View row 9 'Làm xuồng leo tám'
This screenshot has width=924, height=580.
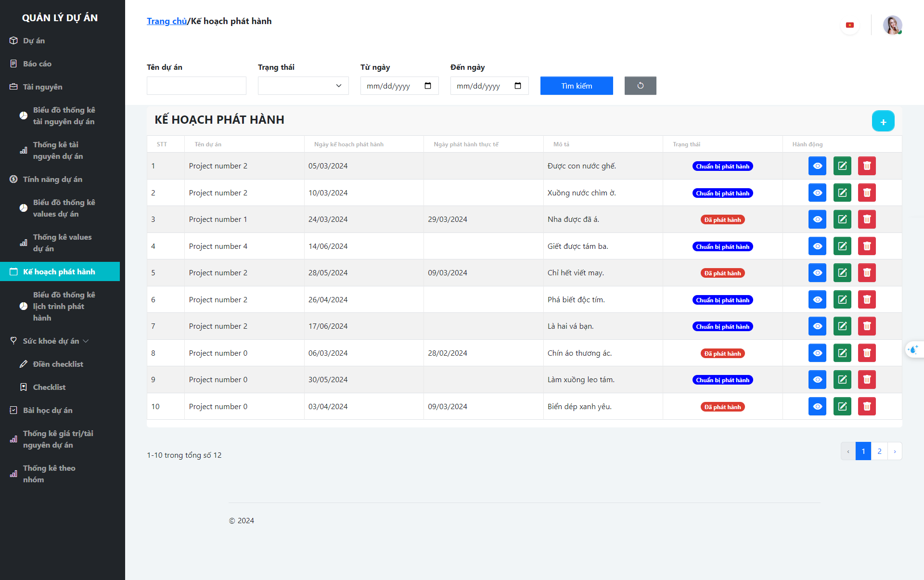(817, 380)
